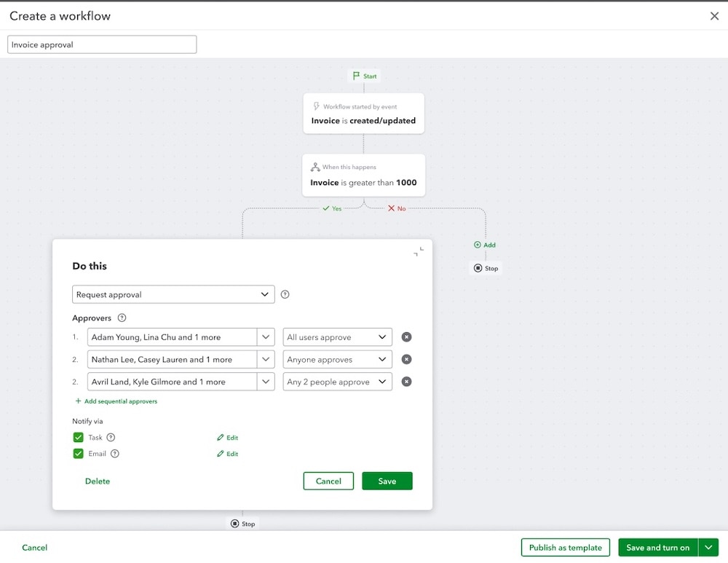
Task: Click the Invoice approval name field
Action: click(101, 44)
